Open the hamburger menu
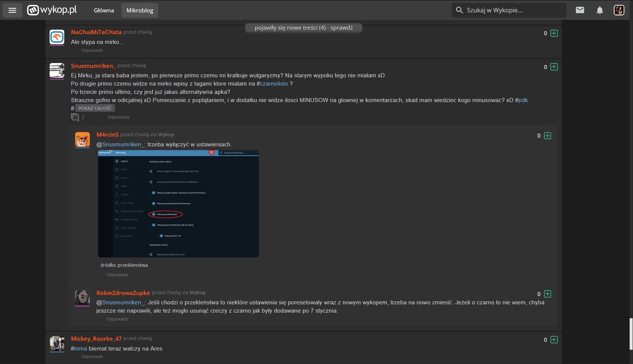Viewport: 633px width, 364px height. tap(12, 10)
